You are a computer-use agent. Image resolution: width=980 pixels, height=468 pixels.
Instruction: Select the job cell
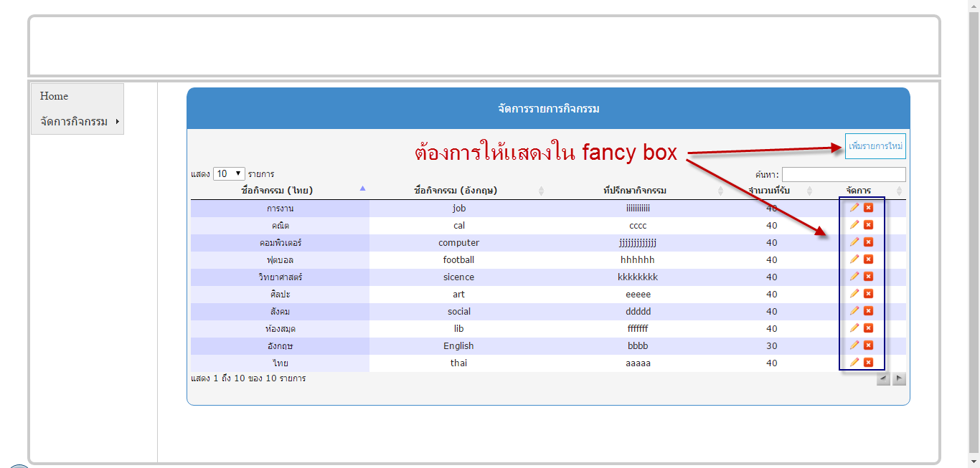pyautogui.click(x=459, y=209)
